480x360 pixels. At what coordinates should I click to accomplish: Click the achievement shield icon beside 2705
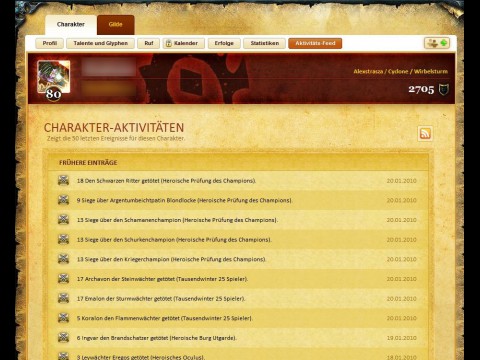pyautogui.click(x=443, y=89)
